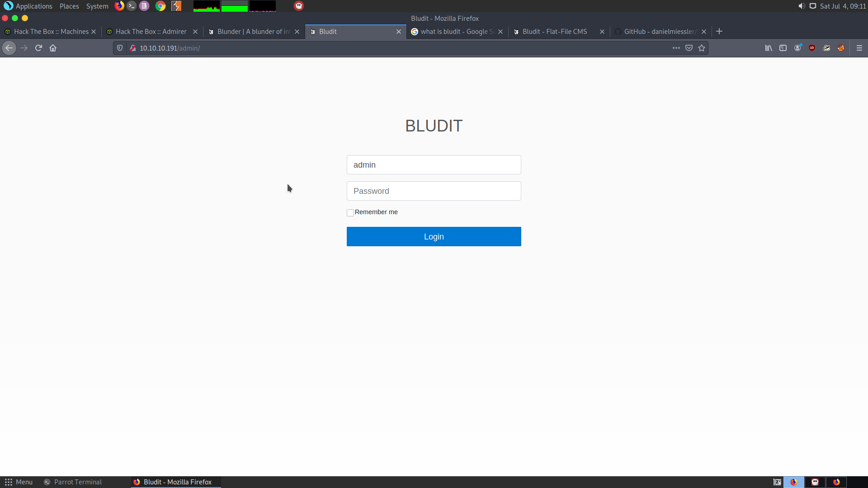
Task: Click the Firefox reload page icon
Action: point(38,48)
